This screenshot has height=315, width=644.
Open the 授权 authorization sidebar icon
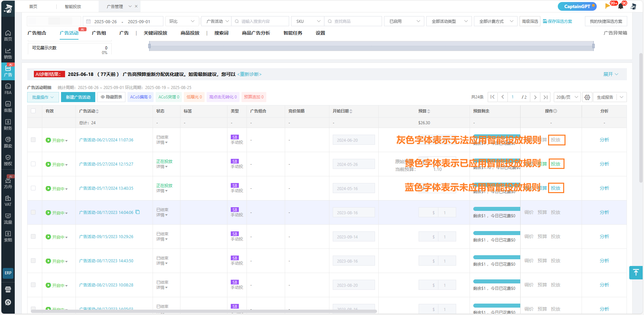[8, 160]
